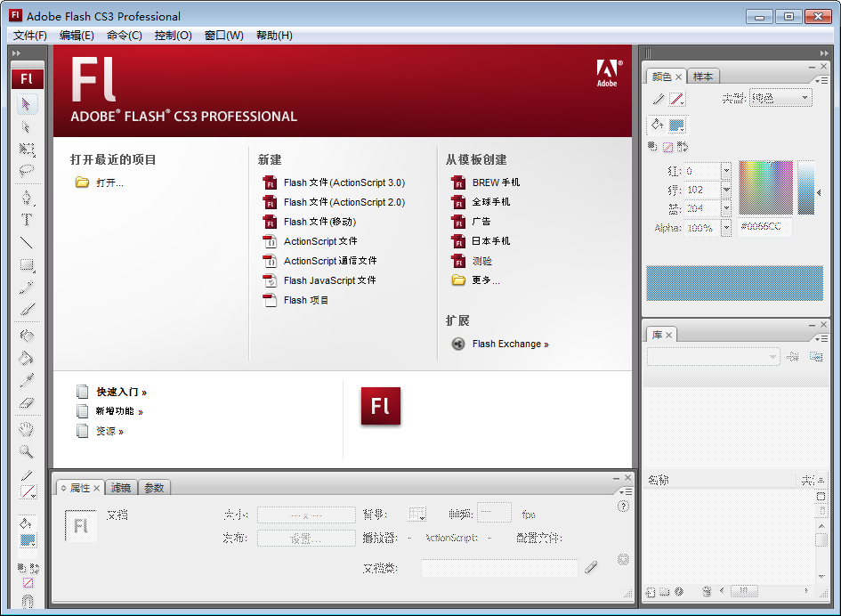Click the delete trash icon in Library
Screen dimensions: 841x616
(707, 592)
